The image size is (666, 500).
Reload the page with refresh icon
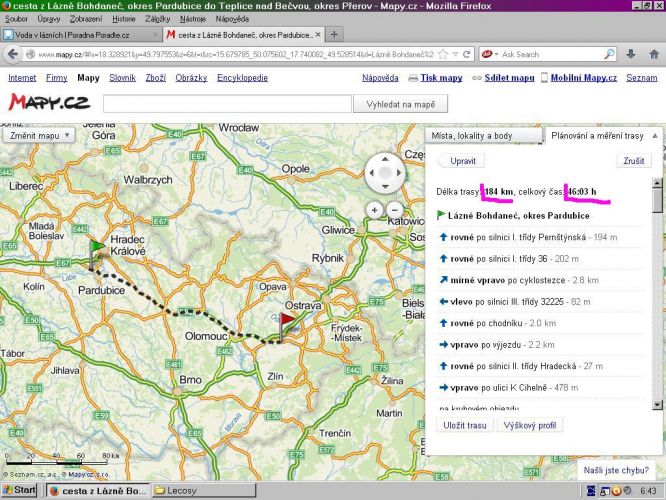(466, 54)
